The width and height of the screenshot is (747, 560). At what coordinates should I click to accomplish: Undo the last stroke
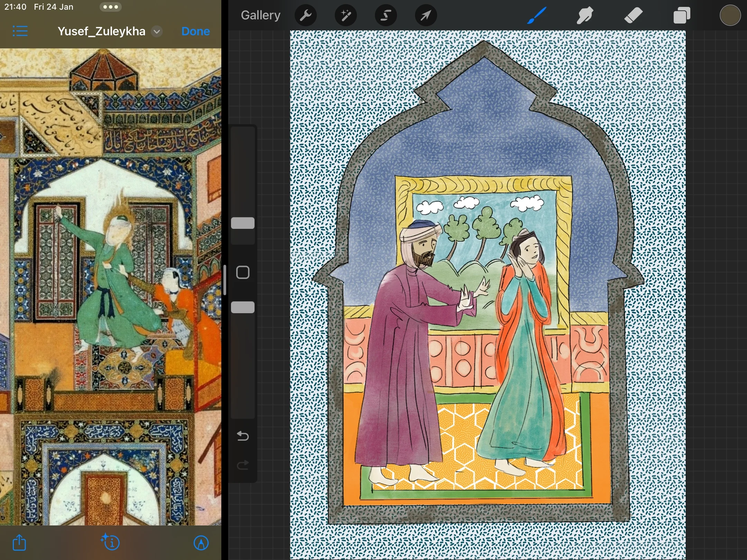[243, 436]
